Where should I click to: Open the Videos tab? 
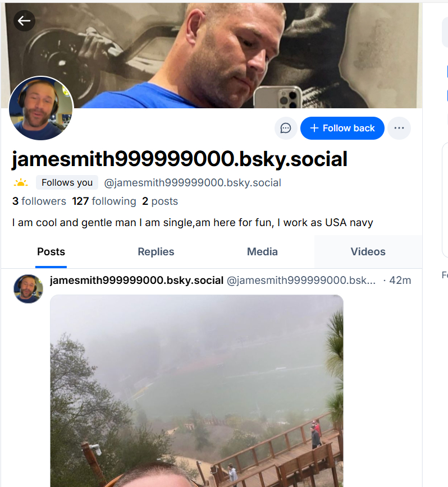coord(368,252)
